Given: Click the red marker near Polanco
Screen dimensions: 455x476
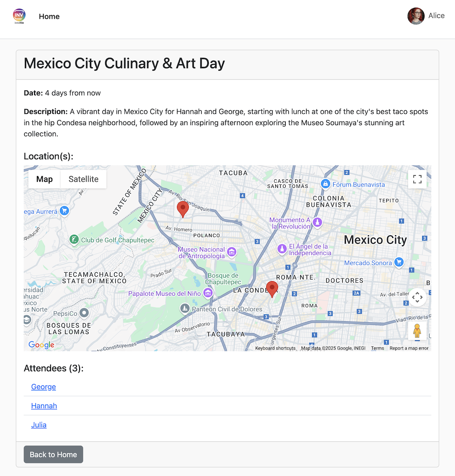Looking at the screenshot, I should [x=183, y=209].
